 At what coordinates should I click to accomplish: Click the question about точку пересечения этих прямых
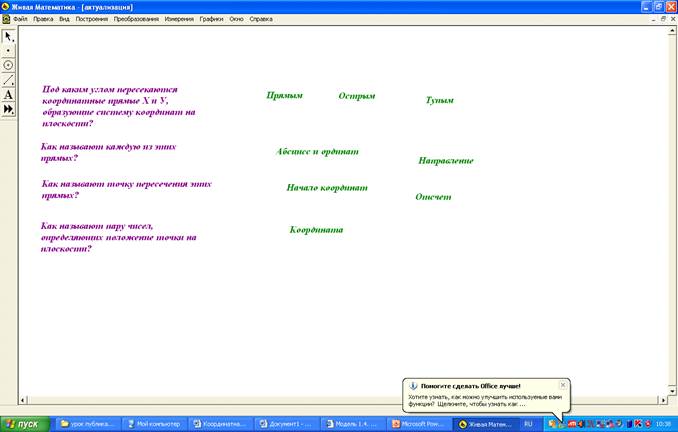click(x=127, y=189)
